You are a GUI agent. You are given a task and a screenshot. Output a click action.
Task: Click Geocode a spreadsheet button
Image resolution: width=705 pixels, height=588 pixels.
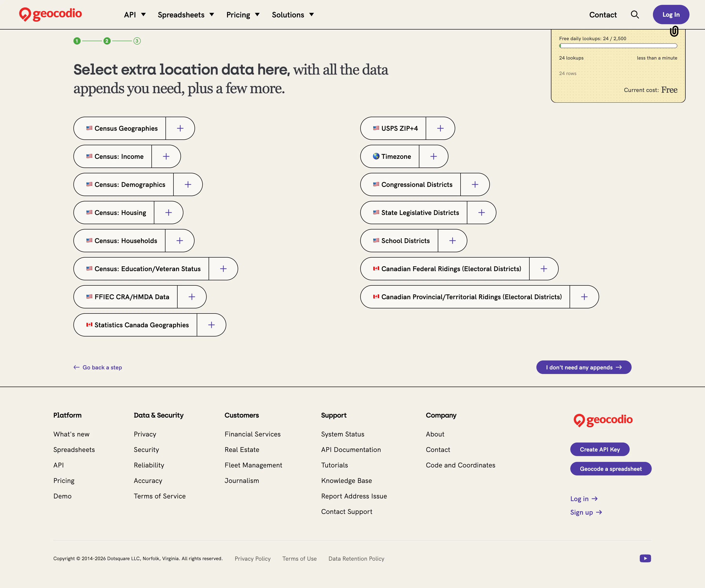point(611,469)
